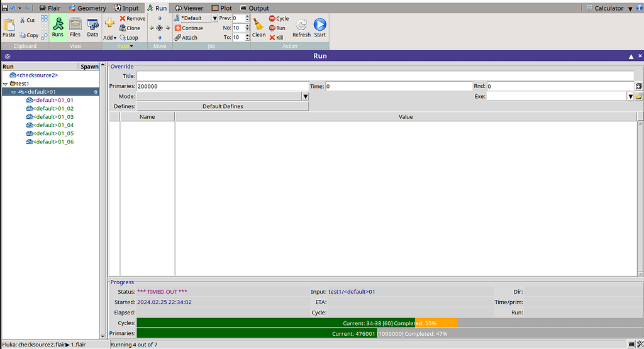Decrease the To spinner value

[x=247, y=39]
